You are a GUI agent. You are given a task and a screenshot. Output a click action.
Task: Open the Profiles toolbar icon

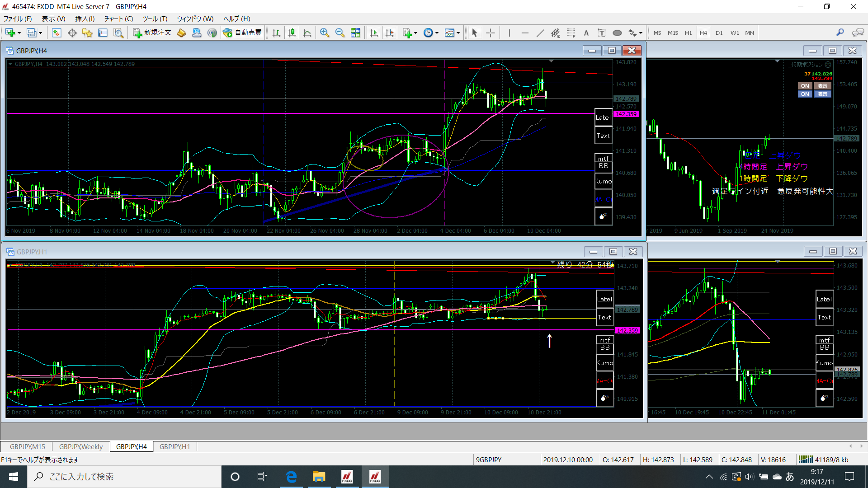pos(32,33)
